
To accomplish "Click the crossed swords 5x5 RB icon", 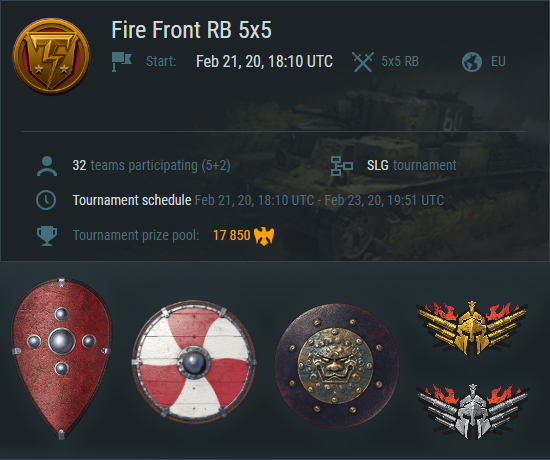I will coord(363,62).
